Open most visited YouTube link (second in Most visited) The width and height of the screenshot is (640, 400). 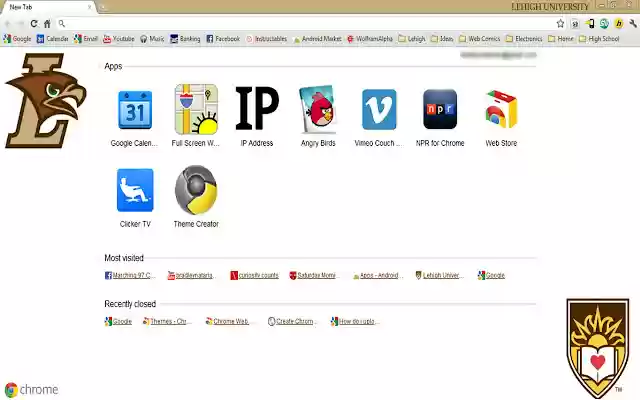[191, 276]
